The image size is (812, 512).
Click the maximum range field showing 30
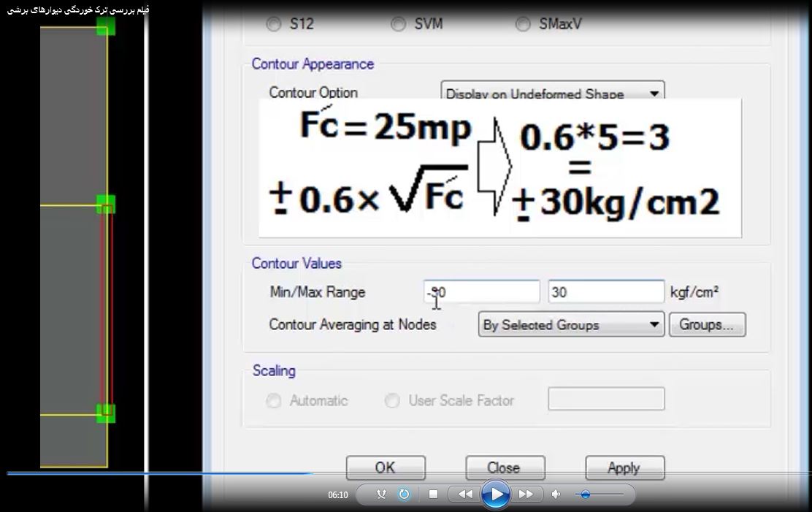coord(605,292)
